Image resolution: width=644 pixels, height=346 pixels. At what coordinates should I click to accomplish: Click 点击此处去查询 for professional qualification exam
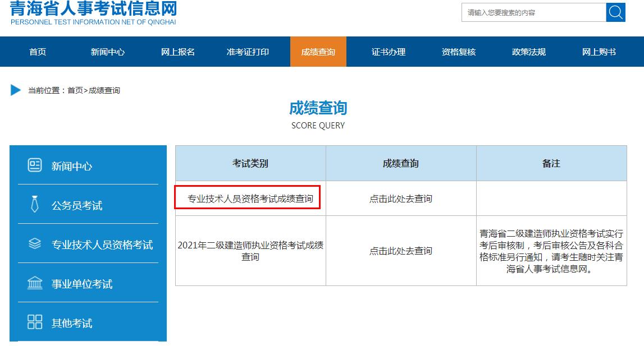[400, 197]
